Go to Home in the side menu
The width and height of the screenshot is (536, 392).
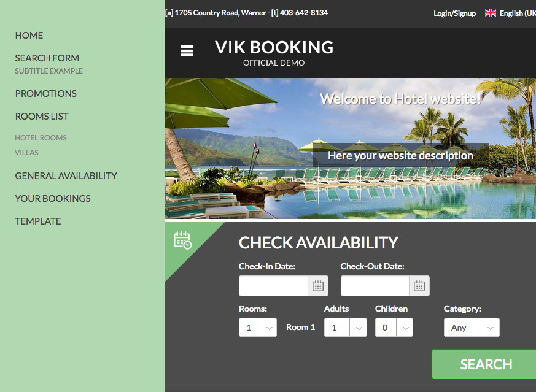pos(29,36)
